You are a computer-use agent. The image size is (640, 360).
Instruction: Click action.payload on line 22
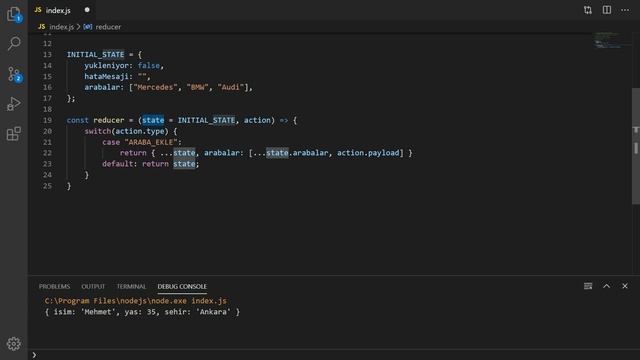(x=368, y=153)
